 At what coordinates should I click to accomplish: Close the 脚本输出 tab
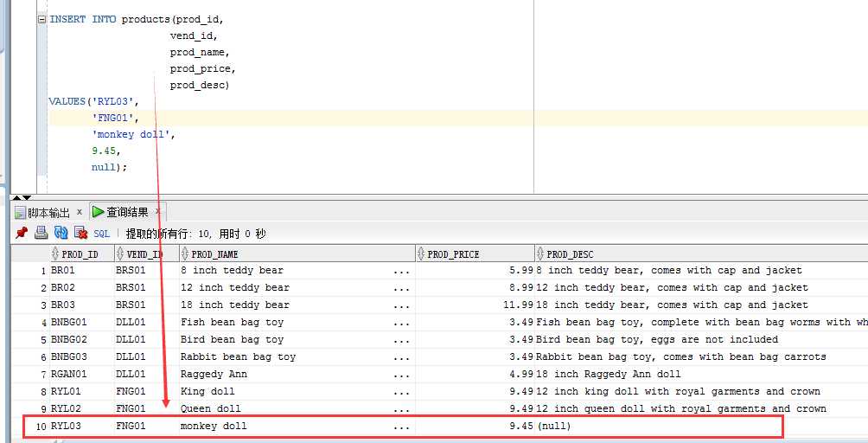(80, 212)
